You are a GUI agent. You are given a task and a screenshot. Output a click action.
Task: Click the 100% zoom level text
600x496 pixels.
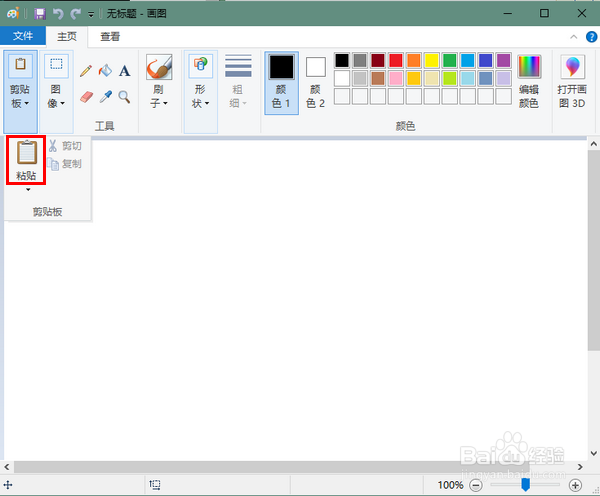(450, 485)
